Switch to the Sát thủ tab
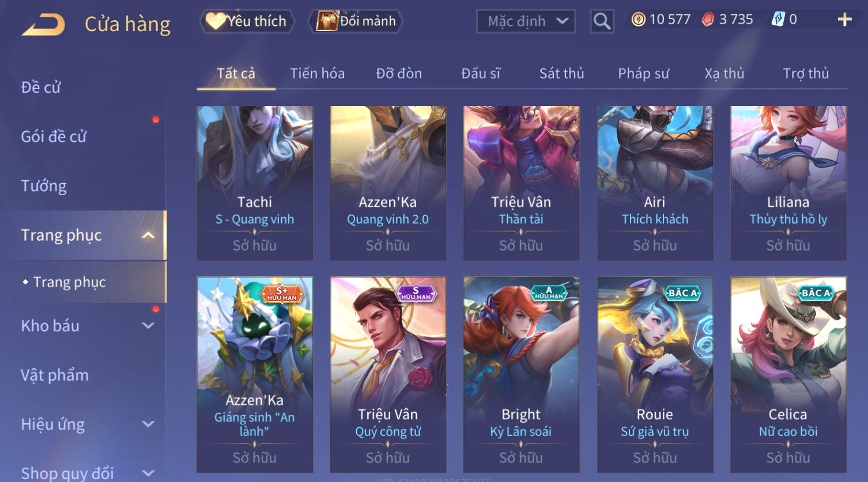This screenshot has height=482, width=868. tap(561, 74)
